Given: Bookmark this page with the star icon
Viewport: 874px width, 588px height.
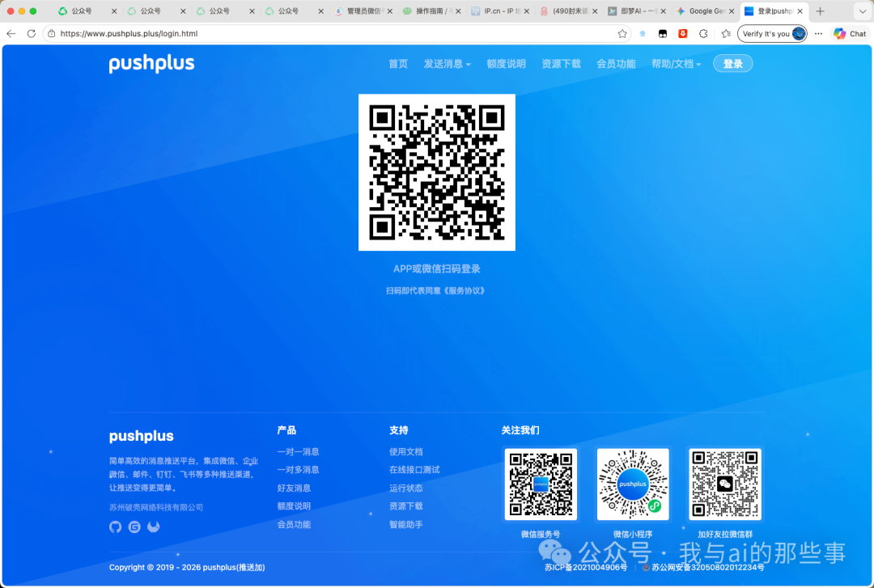Looking at the screenshot, I should pos(622,34).
